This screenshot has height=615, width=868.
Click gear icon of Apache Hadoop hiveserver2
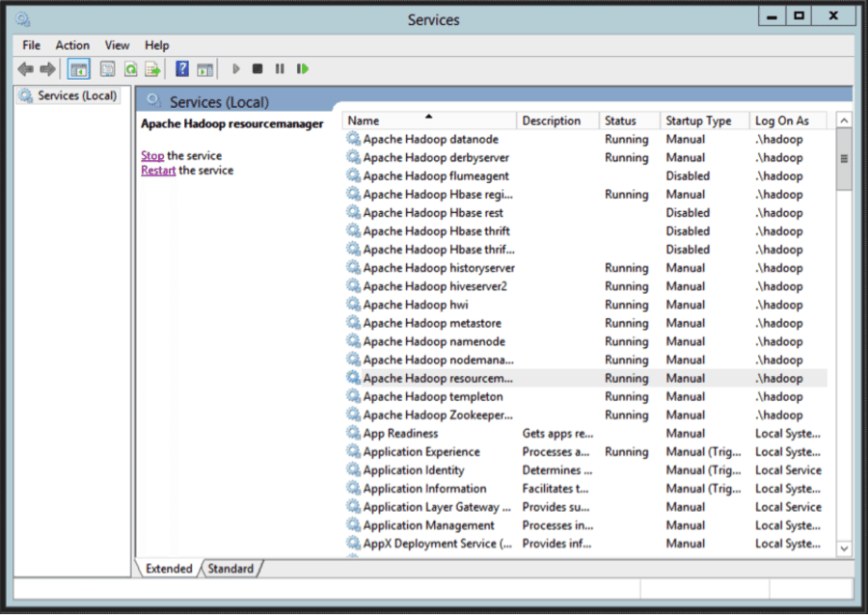(x=353, y=285)
